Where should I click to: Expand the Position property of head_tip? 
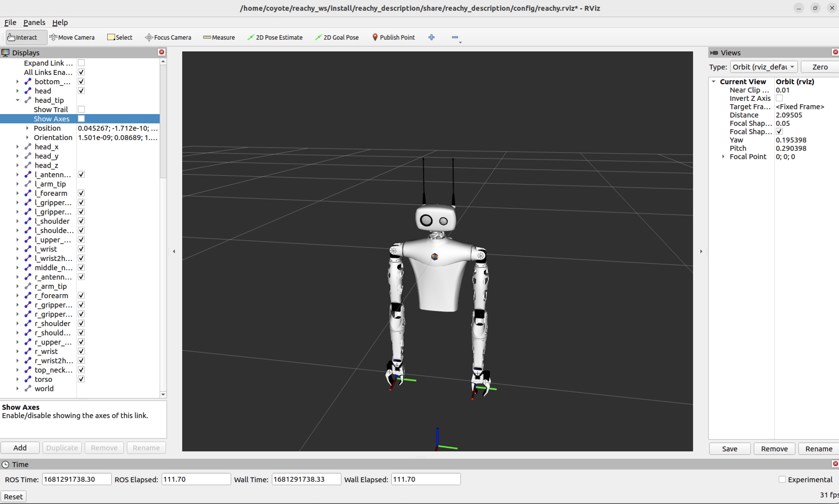tap(27, 128)
